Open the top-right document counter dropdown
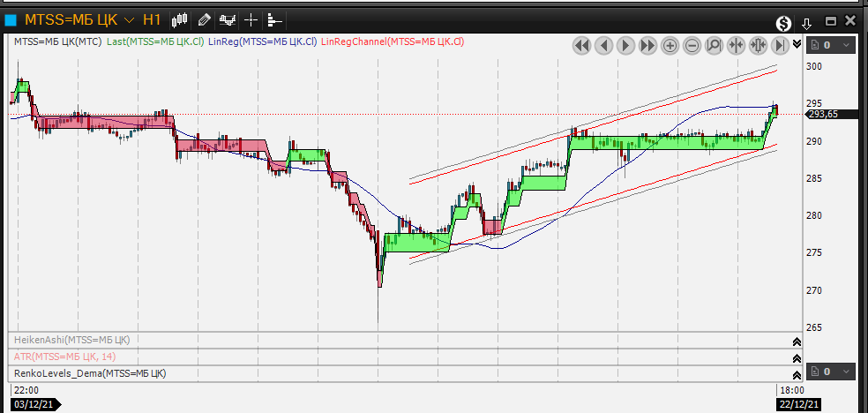The width and height of the screenshot is (868, 413). pos(834,45)
